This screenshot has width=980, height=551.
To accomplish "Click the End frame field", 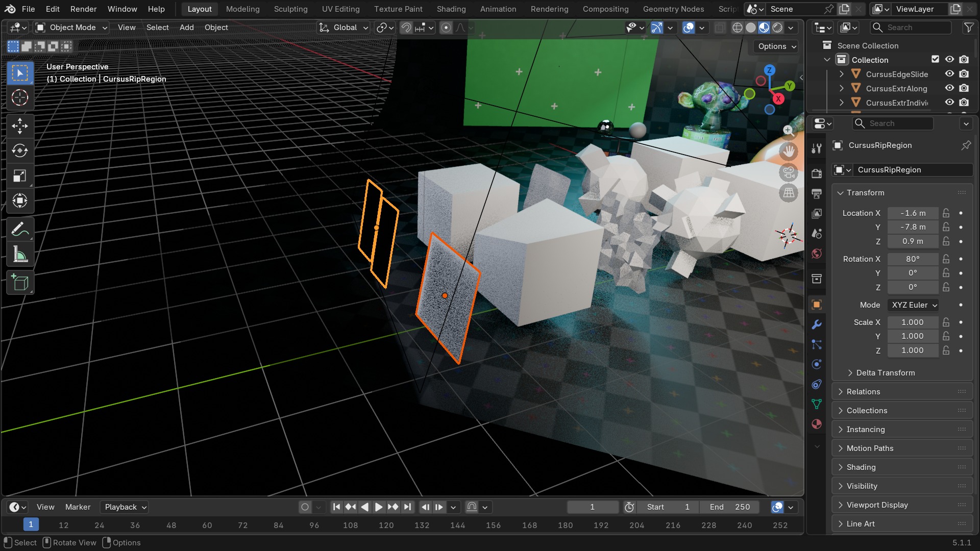I will (729, 507).
